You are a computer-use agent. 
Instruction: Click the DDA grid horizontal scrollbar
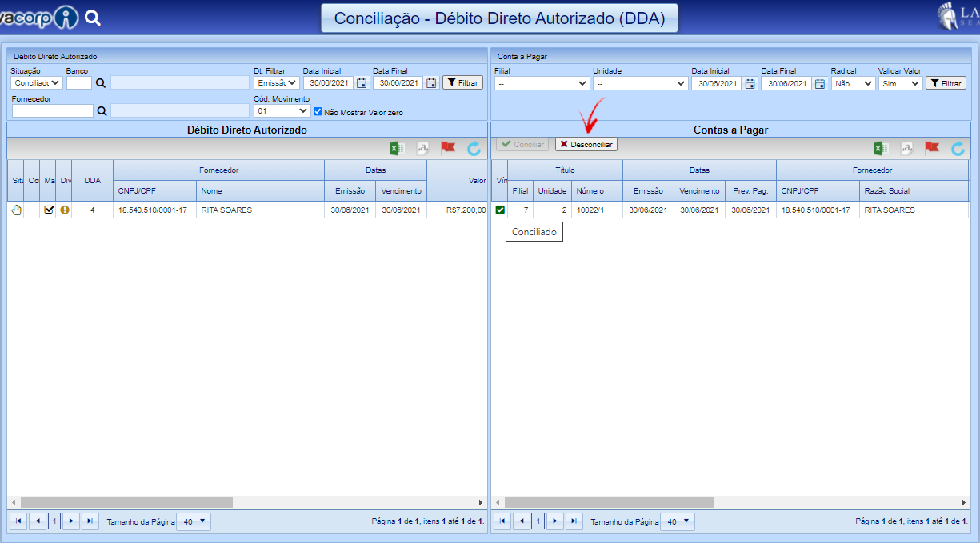click(x=128, y=502)
